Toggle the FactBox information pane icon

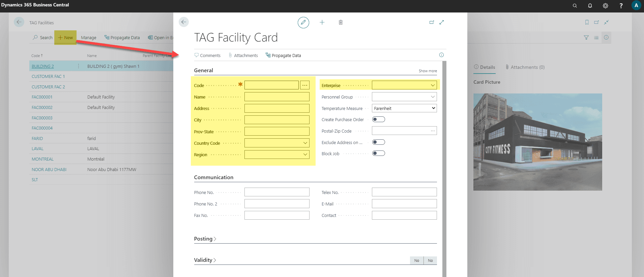coord(606,37)
